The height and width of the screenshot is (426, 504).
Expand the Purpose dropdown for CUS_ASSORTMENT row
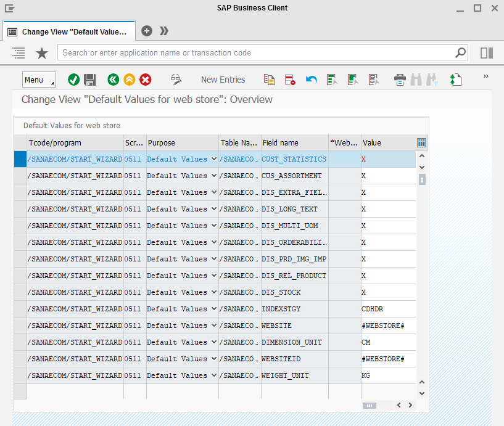point(213,176)
